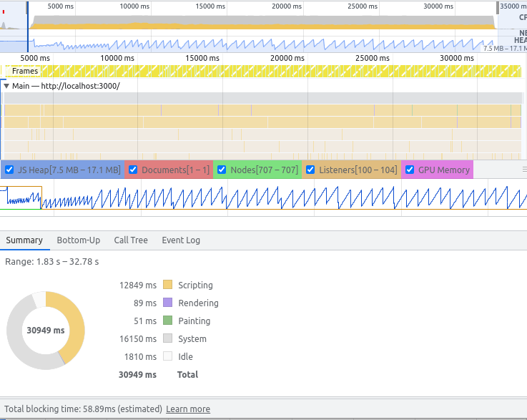
Task: Disable the GPU Memory checkbox
Action: (x=410, y=170)
